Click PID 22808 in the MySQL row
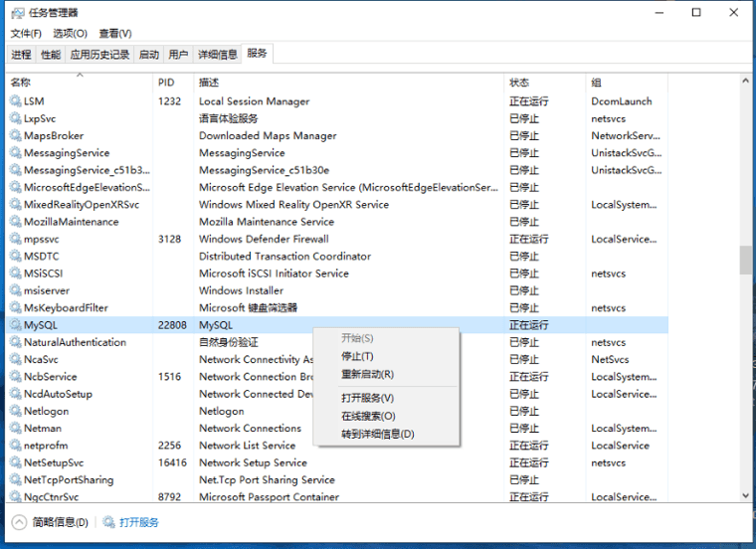 pyautogui.click(x=172, y=325)
